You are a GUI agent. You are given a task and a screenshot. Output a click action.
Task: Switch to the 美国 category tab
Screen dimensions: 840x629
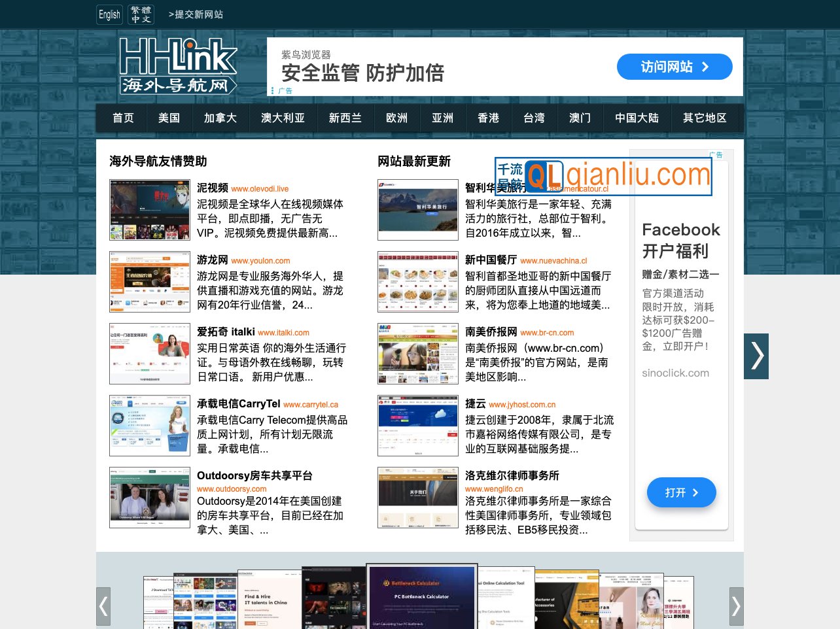pos(169,118)
